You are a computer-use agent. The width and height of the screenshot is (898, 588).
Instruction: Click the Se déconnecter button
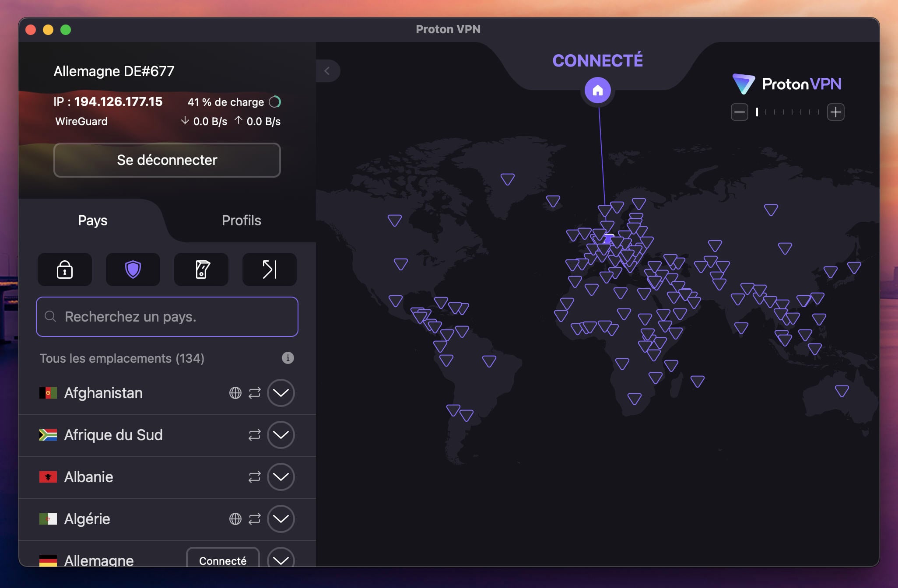[x=166, y=160]
